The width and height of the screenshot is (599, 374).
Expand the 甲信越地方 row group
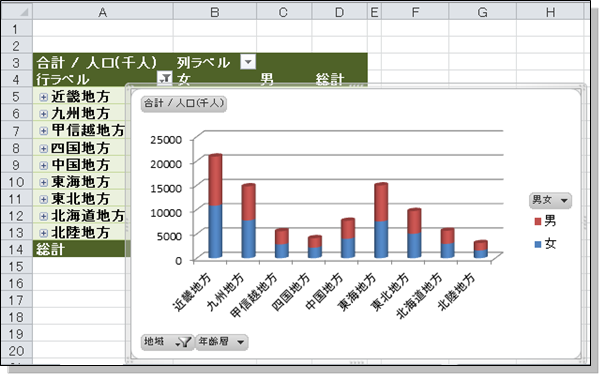[44, 131]
